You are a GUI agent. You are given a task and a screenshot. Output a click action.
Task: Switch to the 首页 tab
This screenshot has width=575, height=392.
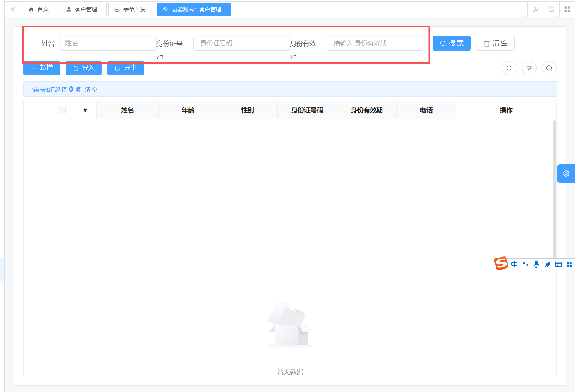point(40,10)
